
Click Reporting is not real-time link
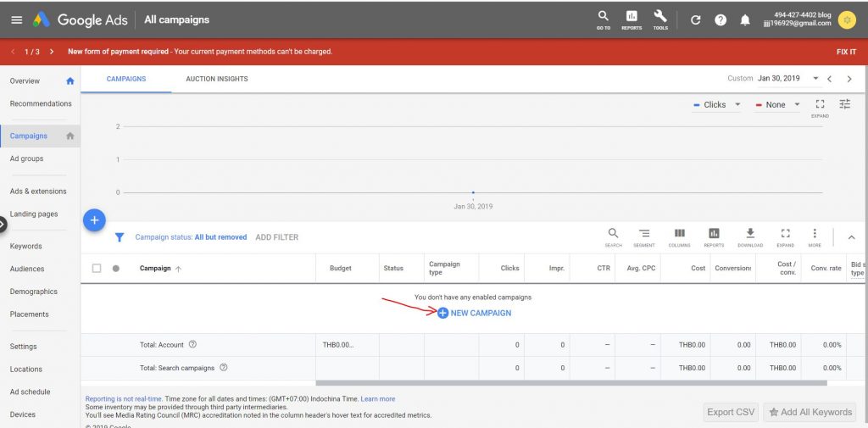pyautogui.click(x=124, y=398)
